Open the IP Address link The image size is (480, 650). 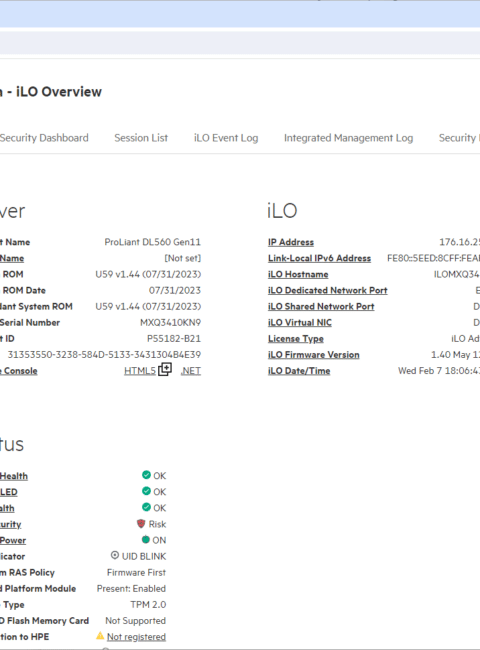point(291,242)
